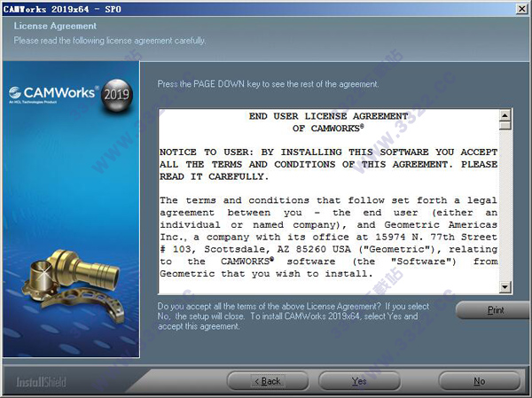Click the 'OF CAMWORKS' line in license
This screenshot has height=398, width=532.
tap(328, 129)
